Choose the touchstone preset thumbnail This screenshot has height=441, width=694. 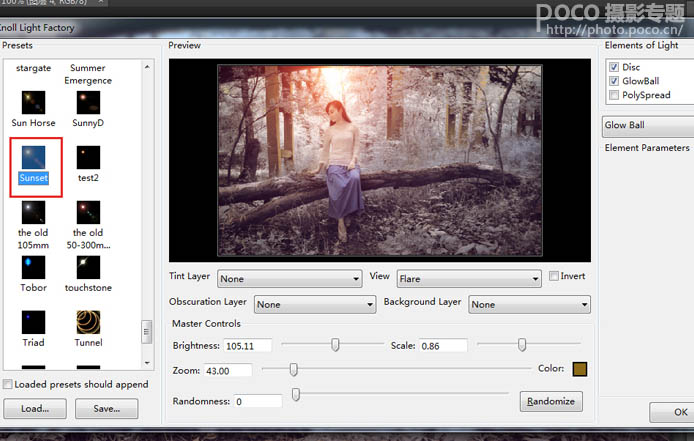point(88,267)
